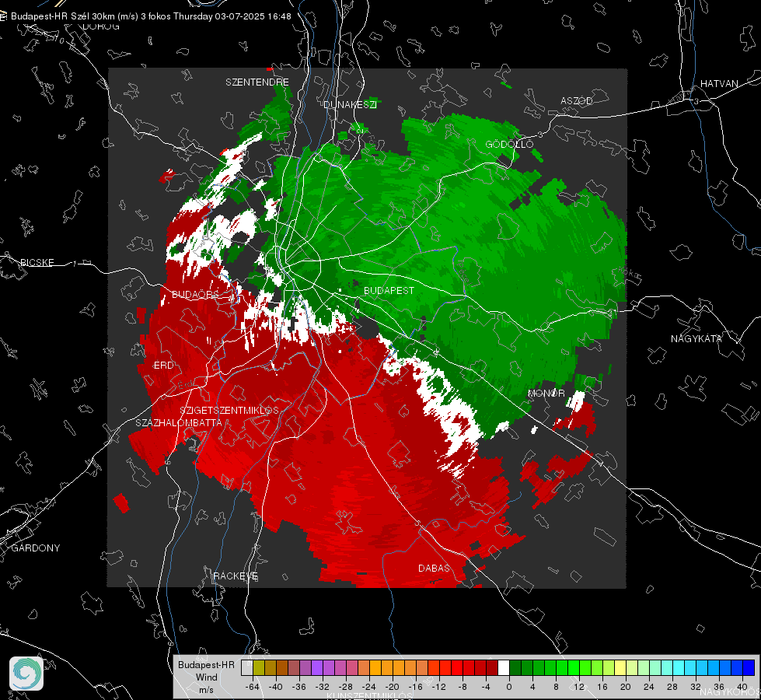Click the DOROG town label

point(101,26)
